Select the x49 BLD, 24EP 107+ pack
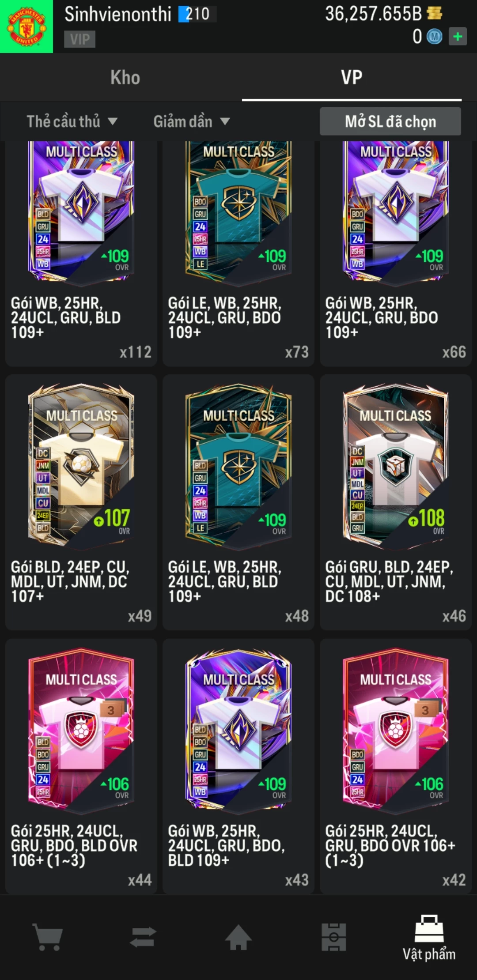The height and width of the screenshot is (980, 477). 81,502
